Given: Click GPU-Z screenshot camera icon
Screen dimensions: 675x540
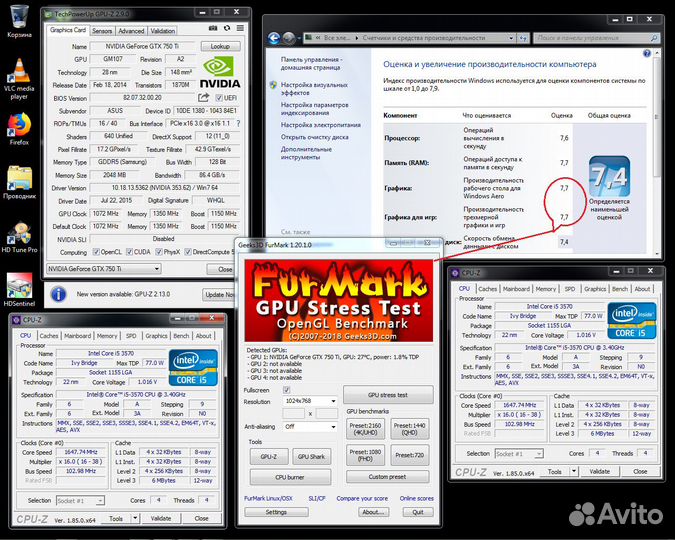Looking at the screenshot, I should click(213, 28).
